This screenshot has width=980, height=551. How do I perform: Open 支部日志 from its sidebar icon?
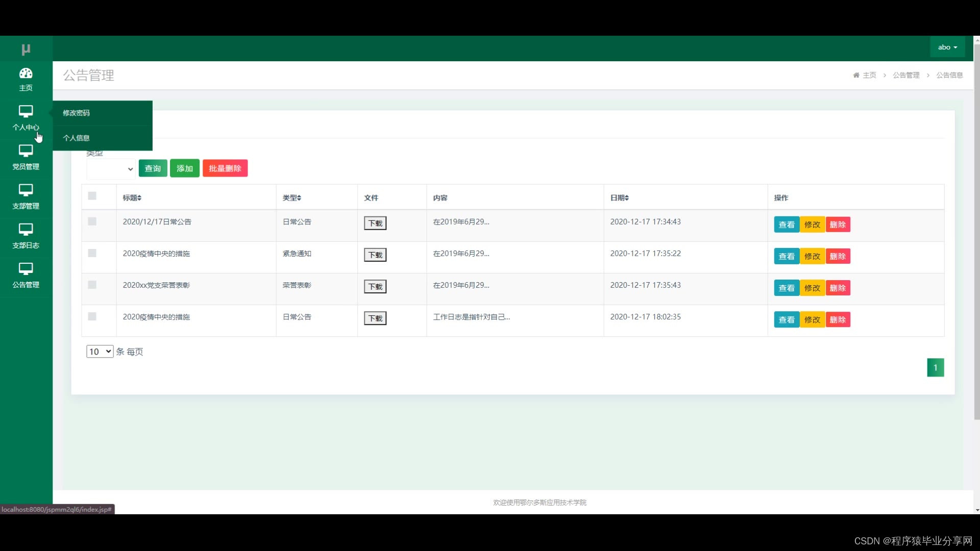[26, 229]
